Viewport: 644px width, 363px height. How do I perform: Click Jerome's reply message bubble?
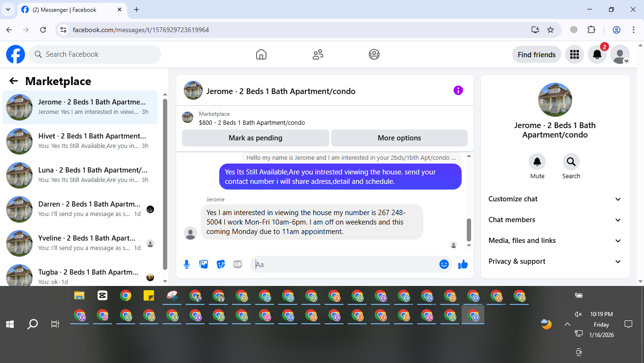[x=312, y=222]
